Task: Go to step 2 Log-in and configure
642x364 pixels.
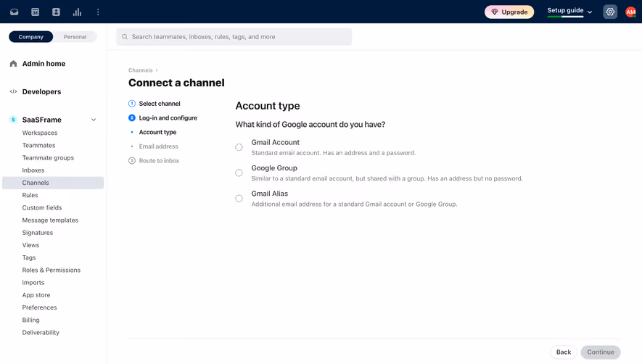Action: [x=162, y=118]
